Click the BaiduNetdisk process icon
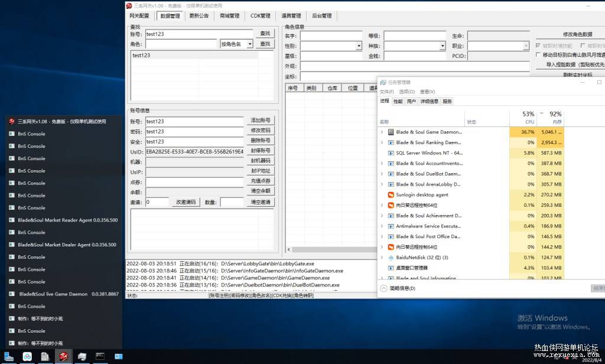605x364 pixels. coord(391,258)
